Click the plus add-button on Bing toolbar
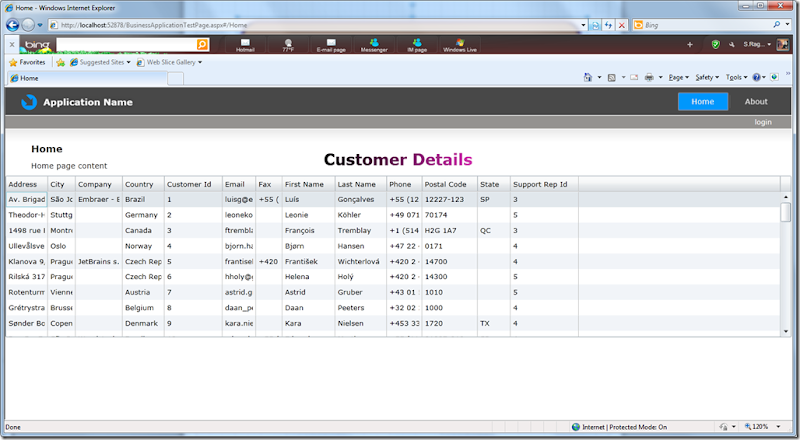Image resolution: width=800 pixels, height=440 pixels. [690, 45]
